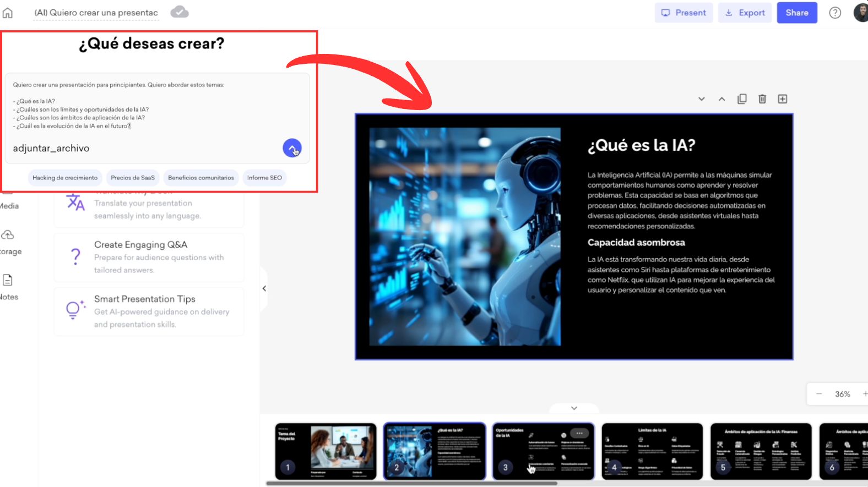Collapse the slide thumbnail strip

(x=574, y=408)
